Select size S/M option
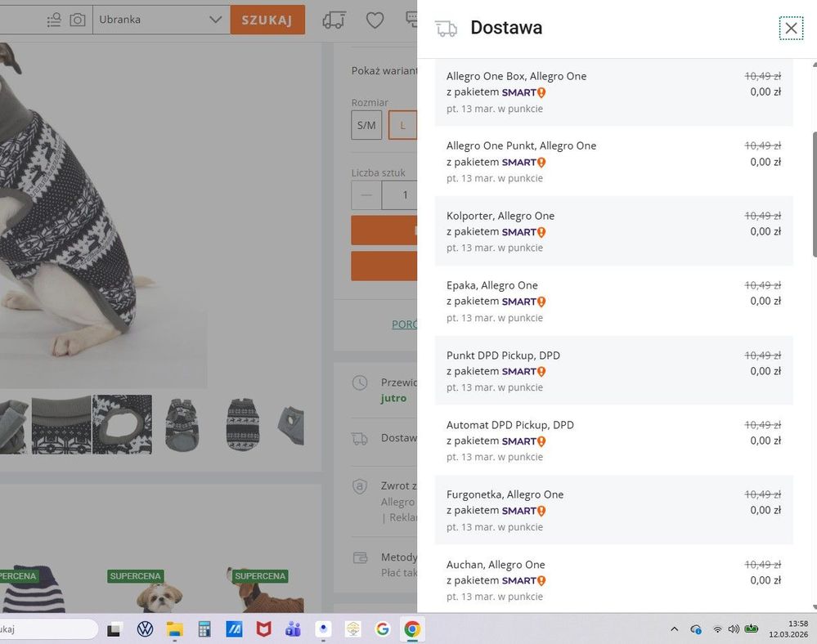 point(366,125)
